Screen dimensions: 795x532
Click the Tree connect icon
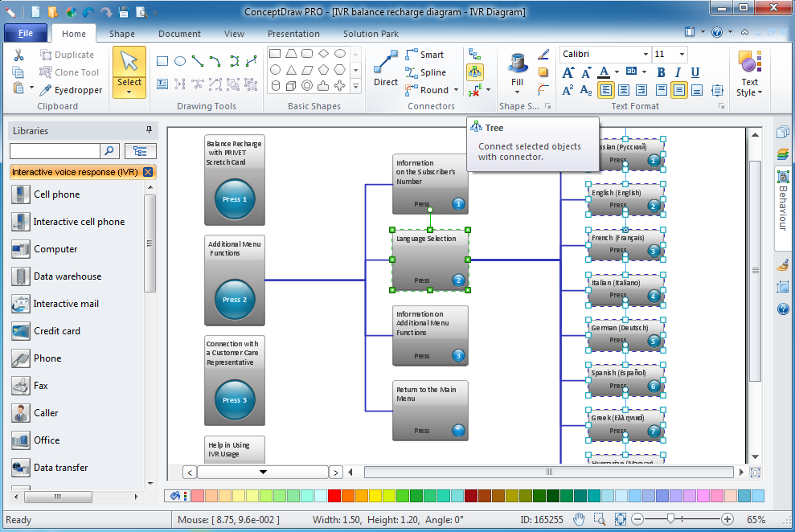[474, 72]
